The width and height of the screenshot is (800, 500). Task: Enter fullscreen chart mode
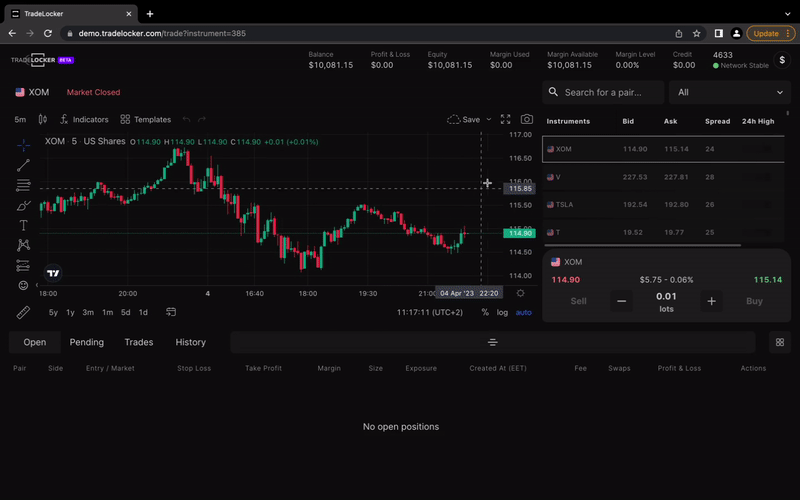click(506, 119)
